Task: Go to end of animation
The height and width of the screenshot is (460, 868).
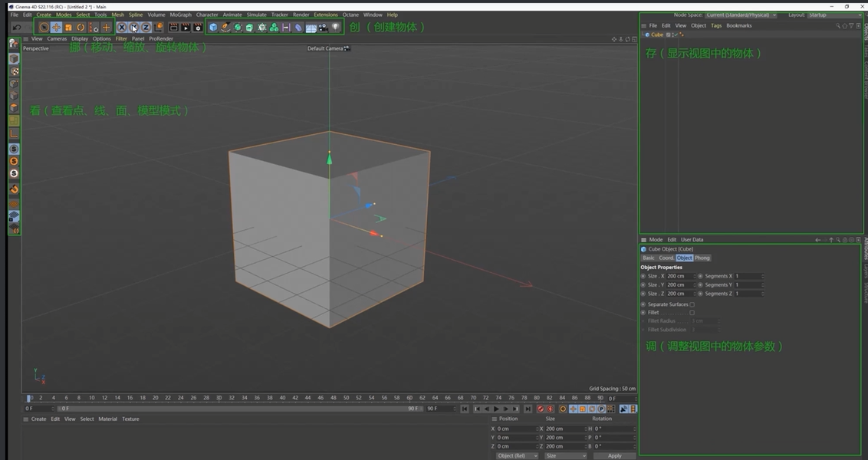Action: [528, 409]
